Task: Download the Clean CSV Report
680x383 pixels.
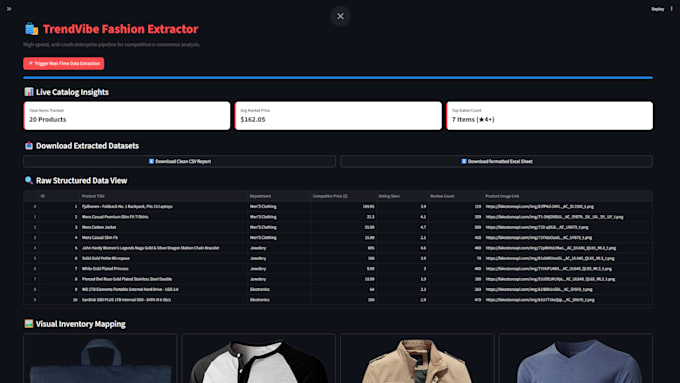Action: [x=180, y=161]
